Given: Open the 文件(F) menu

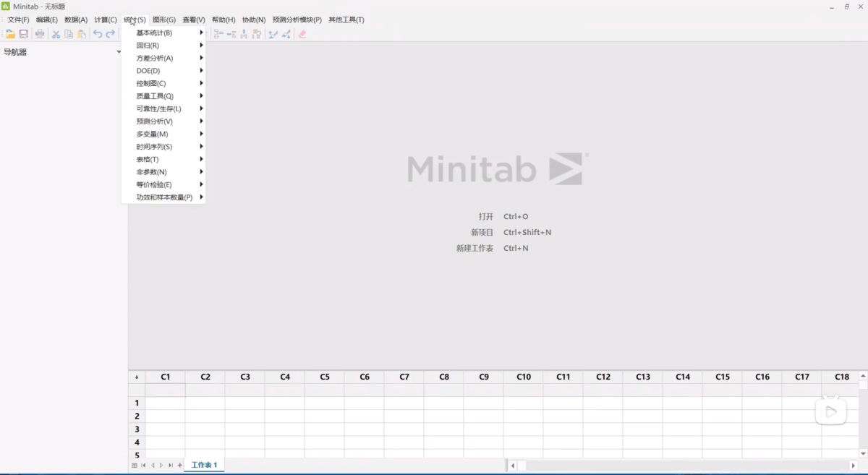Looking at the screenshot, I should pos(18,20).
